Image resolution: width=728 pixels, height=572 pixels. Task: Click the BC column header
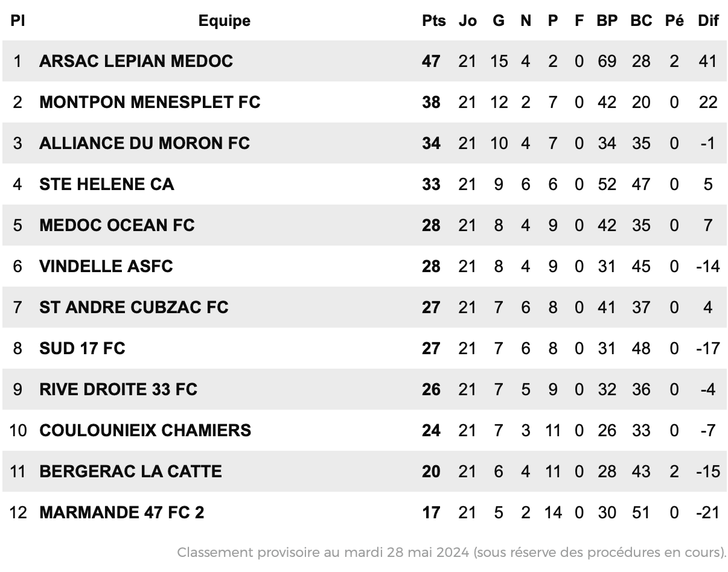[641, 21]
